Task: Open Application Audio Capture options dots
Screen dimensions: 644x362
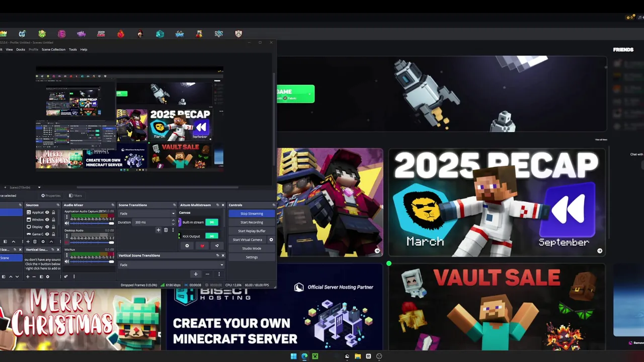Action: tap(67, 217)
